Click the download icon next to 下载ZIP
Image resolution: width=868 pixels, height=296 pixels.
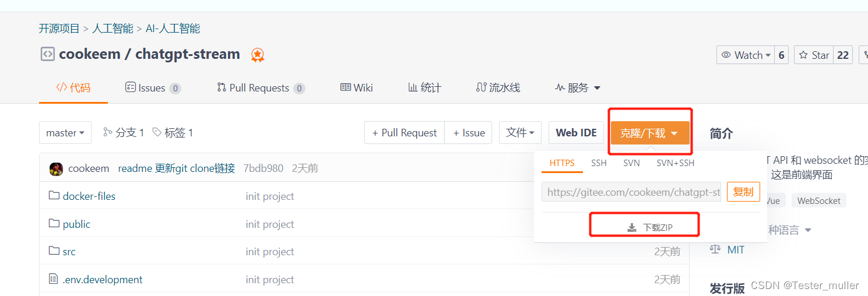coord(632,227)
